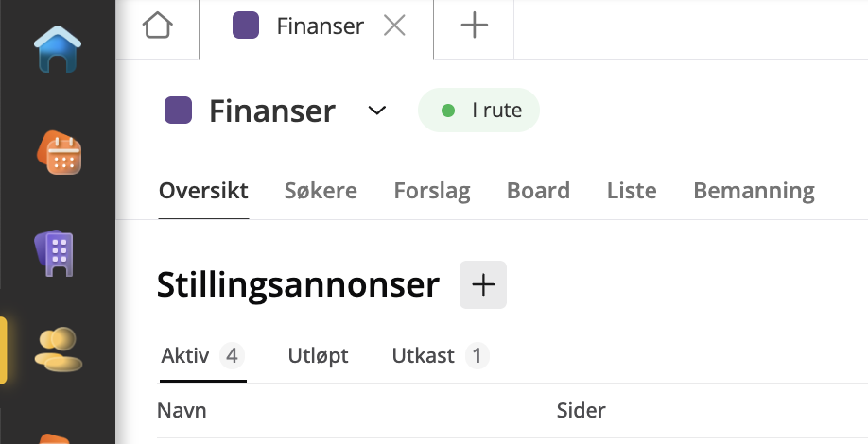868x444 pixels.
Task: Show Utløpt job postings
Action: 318,356
